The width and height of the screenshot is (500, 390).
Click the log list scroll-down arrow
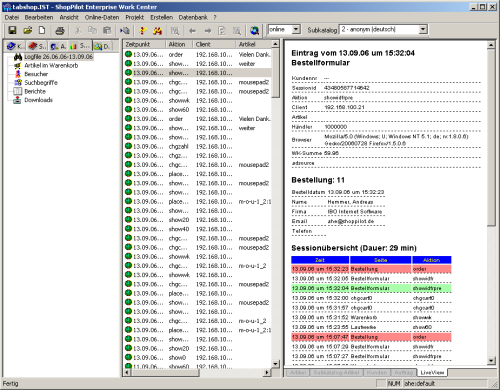pos(275,364)
